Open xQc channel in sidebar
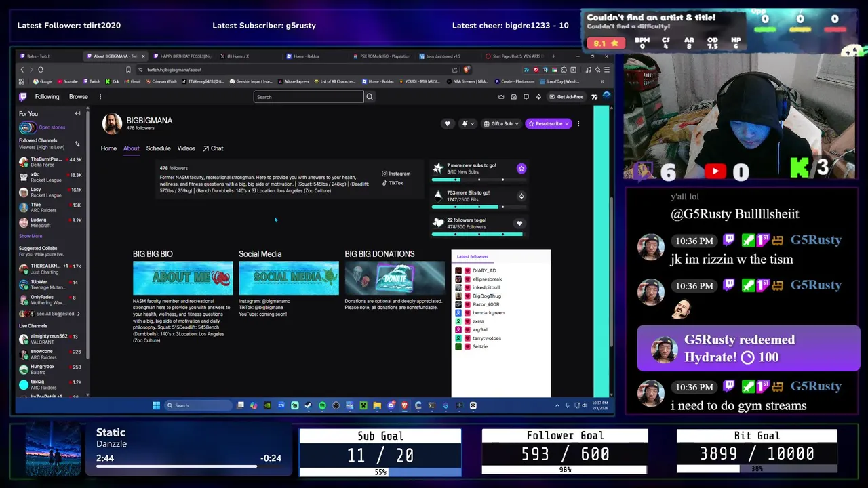This screenshot has width=868, height=488. coord(51,178)
